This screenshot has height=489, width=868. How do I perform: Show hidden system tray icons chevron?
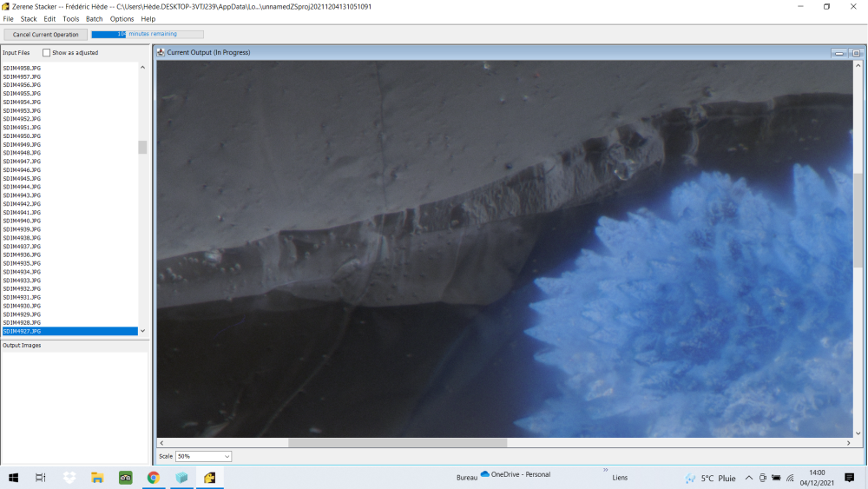tap(748, 478)
